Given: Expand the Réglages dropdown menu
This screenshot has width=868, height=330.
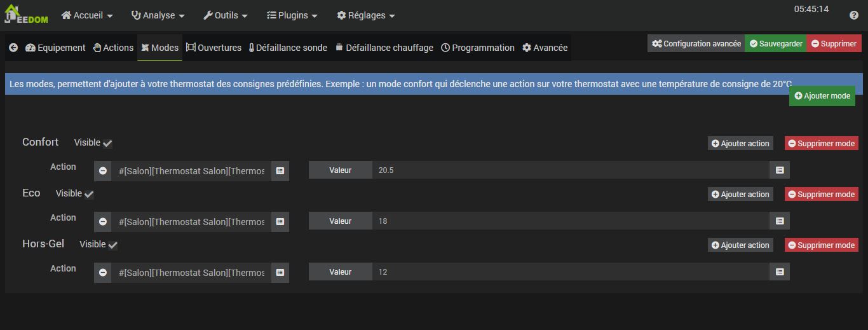Looking at the screenshot, I should click(366, 15).
